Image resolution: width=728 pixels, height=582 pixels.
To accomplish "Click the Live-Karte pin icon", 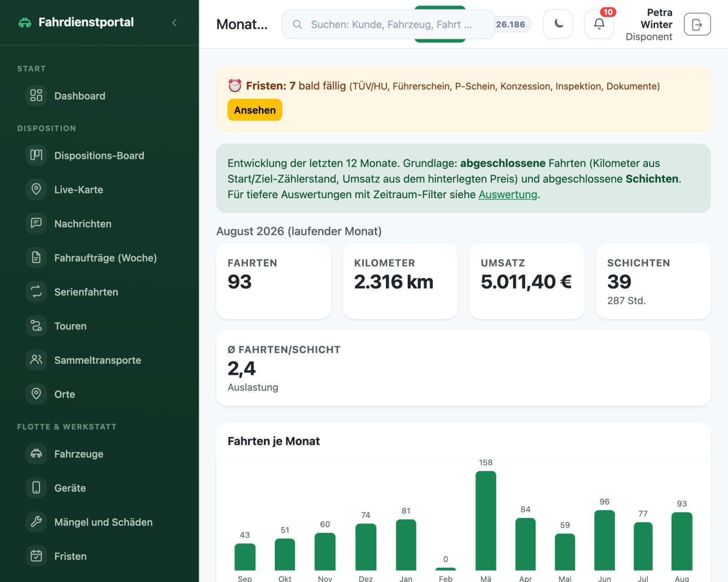I will click(x=36, y=189).
